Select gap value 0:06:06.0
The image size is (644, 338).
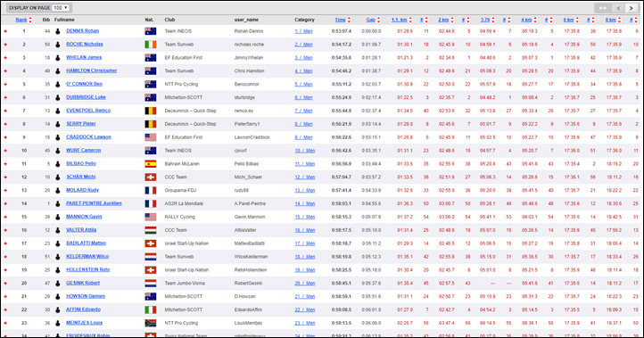coord(371,323)
